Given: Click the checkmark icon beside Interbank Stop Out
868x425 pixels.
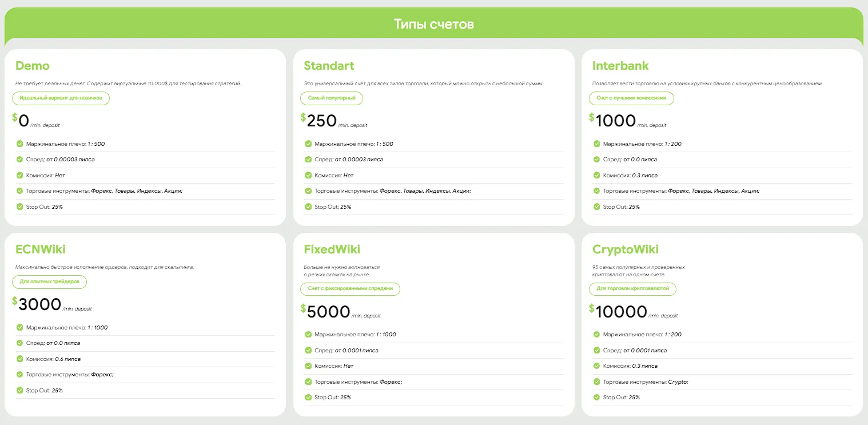Looking at the screenshot, I should coord(597,207).
